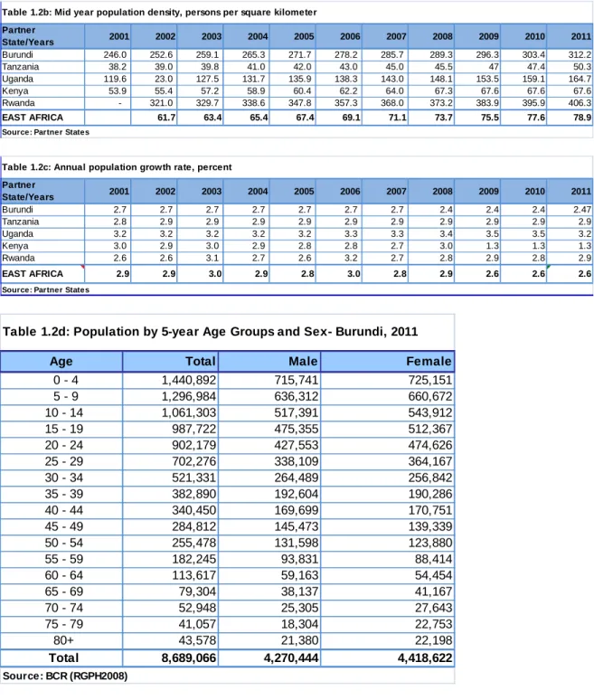Select grand total 8,689,066
Screen dimensions: 594x700
pos(189,657)
